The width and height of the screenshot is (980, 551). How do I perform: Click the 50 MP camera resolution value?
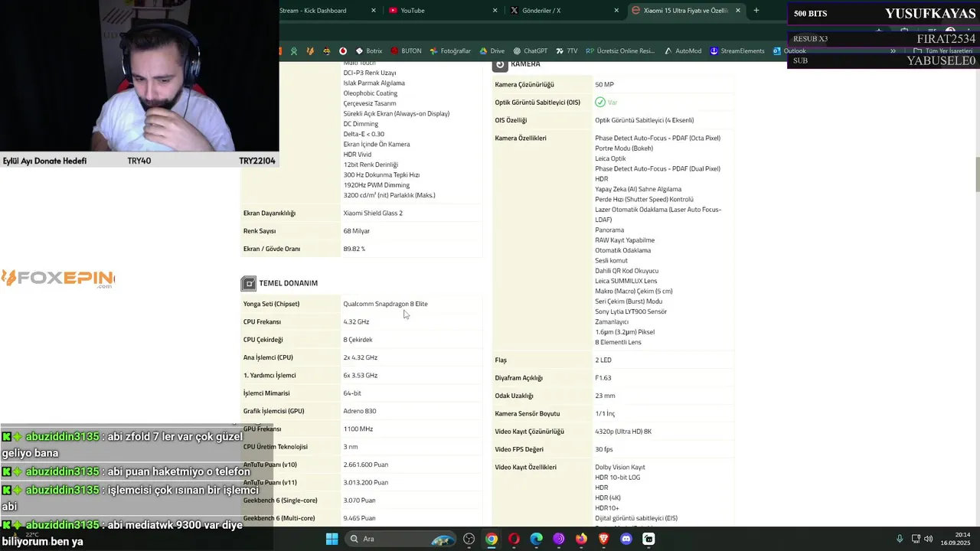coord(604,85)
